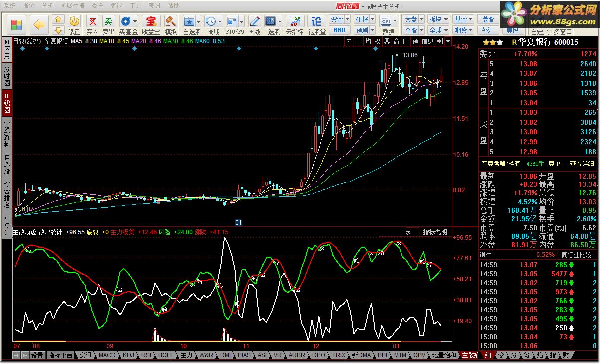Toggle the 预 forecast button
601x364 pixels.
415,41
